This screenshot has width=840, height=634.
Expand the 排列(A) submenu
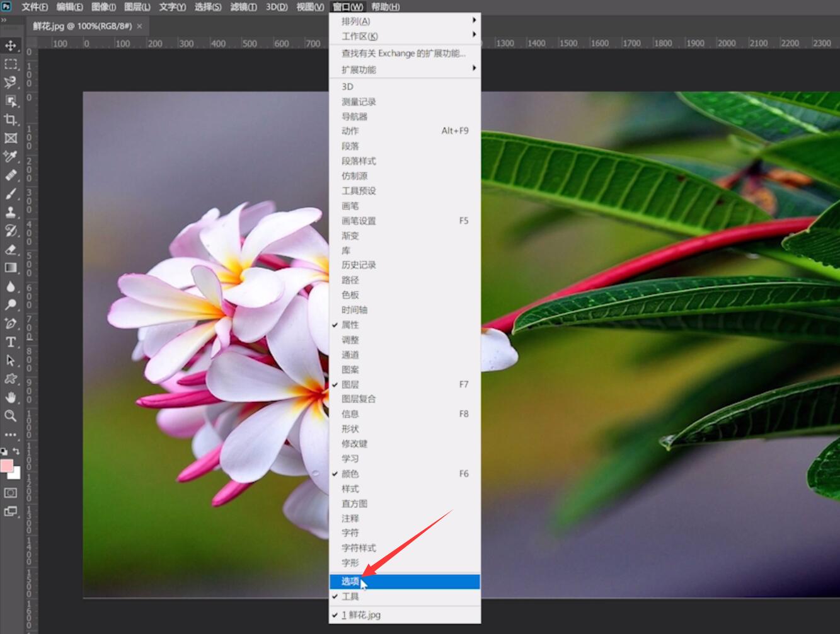(405, 21)
